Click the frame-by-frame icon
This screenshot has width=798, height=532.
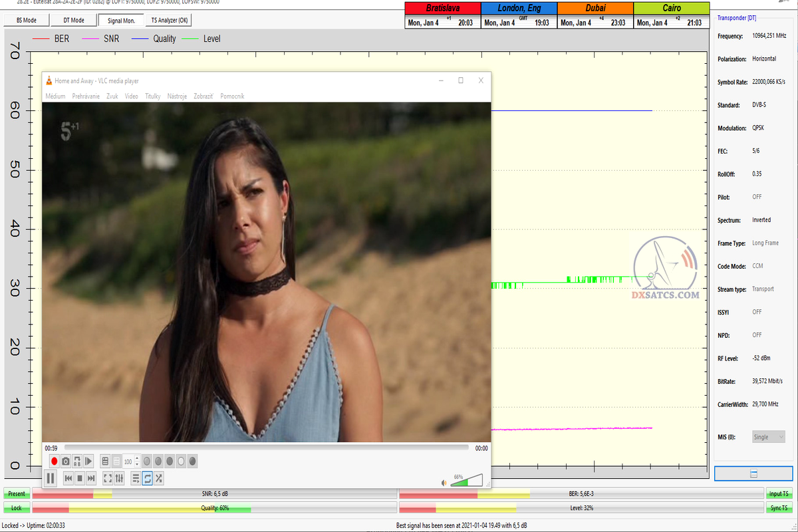point(88,461)
